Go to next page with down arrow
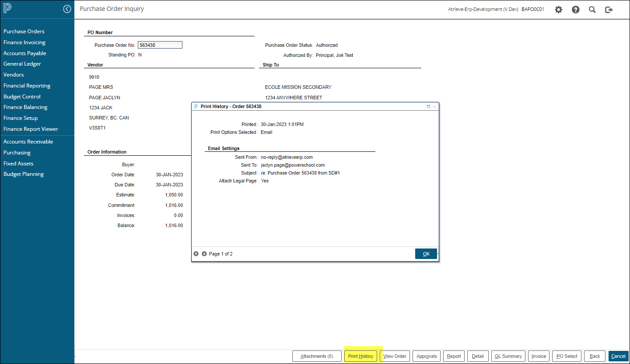The width and height of the screenshot is (630, 364). click(x=204, y=254)
